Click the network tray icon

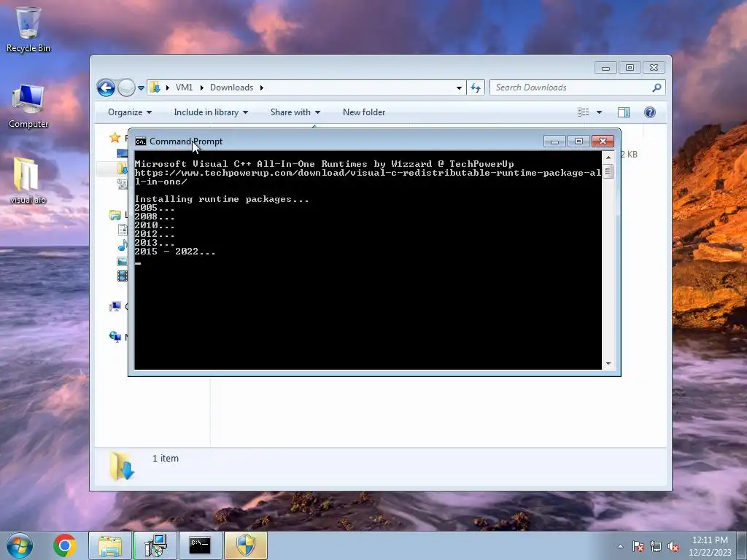point(656,547)
